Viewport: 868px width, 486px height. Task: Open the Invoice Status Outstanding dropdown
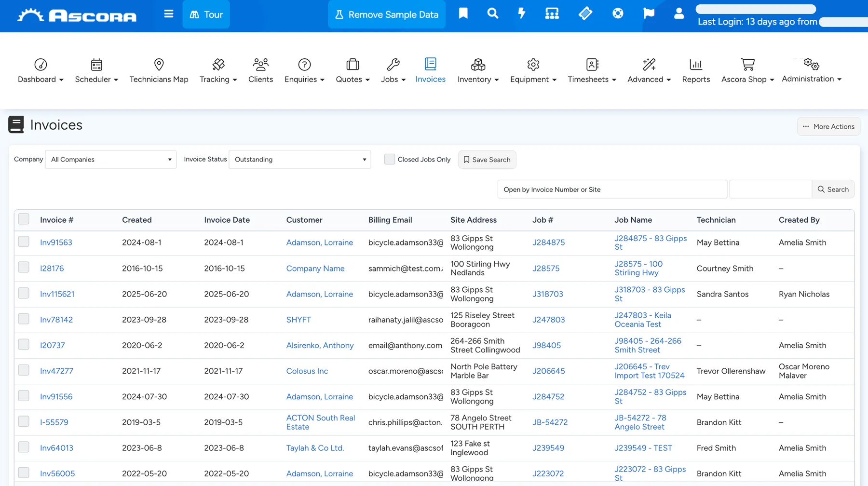299,160
